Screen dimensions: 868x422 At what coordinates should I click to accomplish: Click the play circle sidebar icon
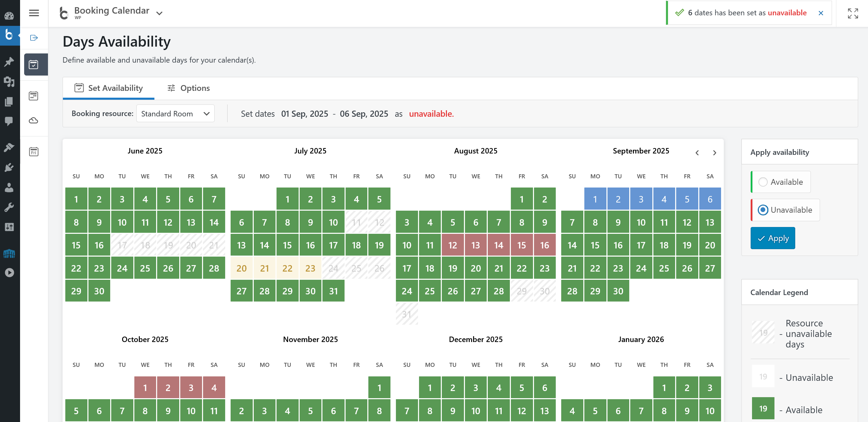[x=9, y=273]
